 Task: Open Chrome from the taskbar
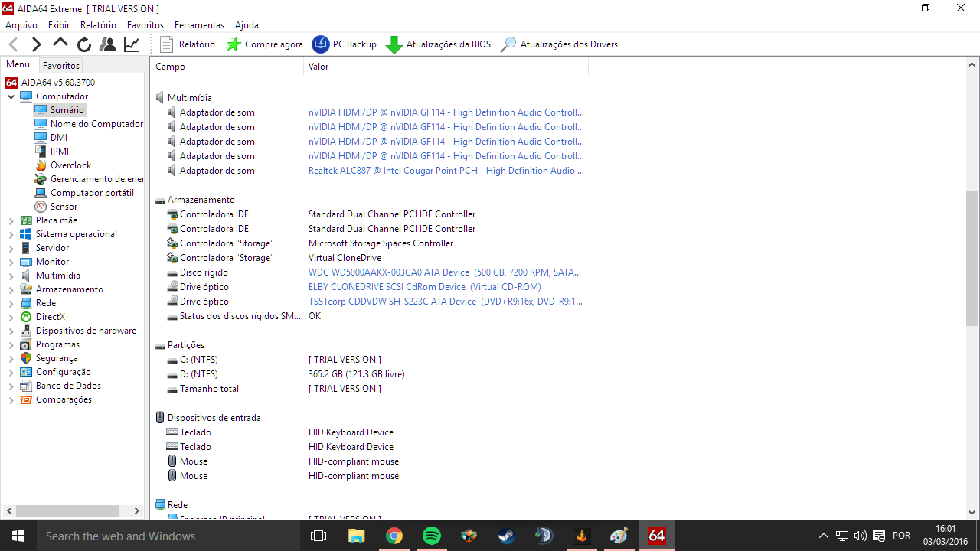tap(394, 536)
